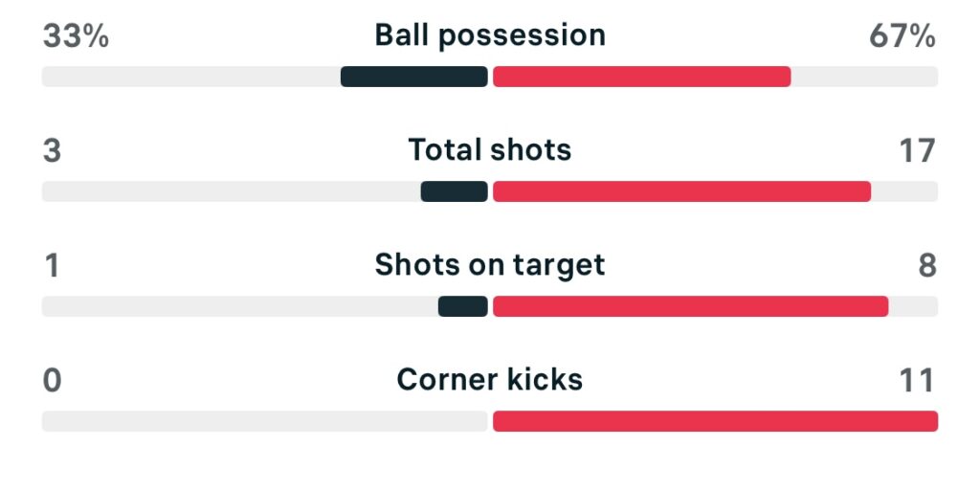Click the red Total shots bar
This screenshot has width=980, height=490.
tap(681, 191)
